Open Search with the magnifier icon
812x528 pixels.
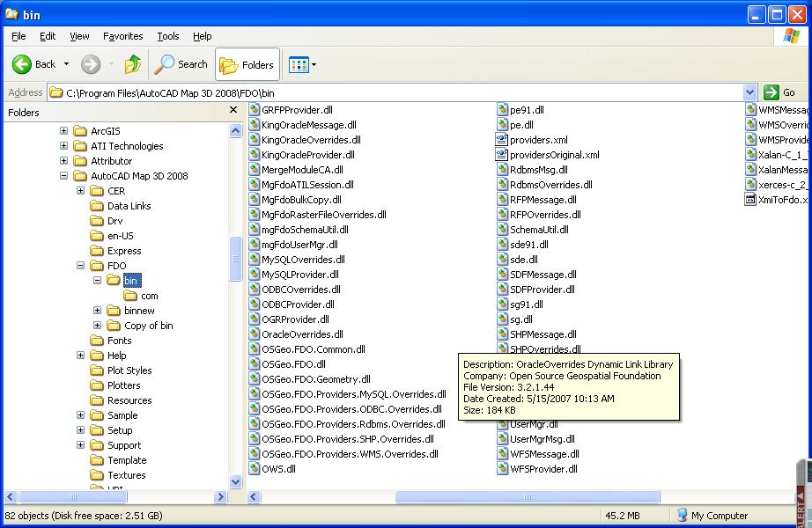point(165,64)
